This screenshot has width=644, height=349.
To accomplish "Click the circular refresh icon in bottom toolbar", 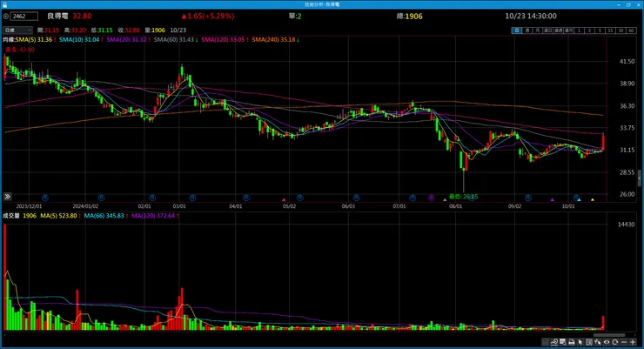I will click(x=614, y=342).
